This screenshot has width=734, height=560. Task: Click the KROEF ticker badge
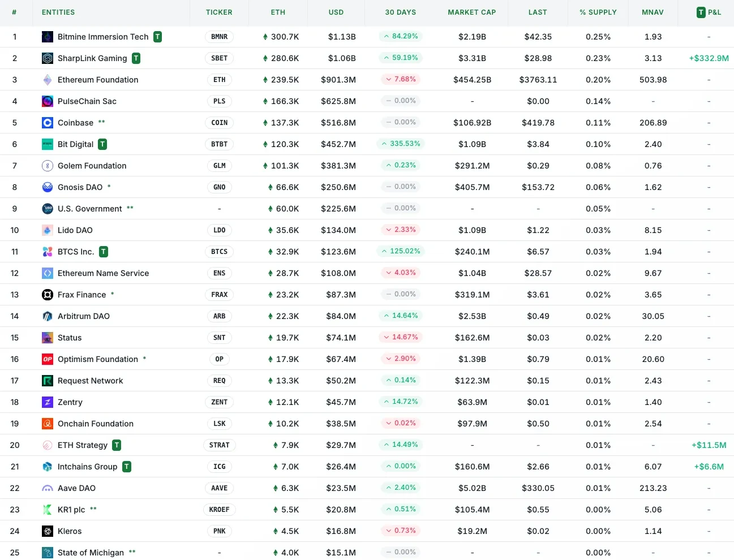tap(219, 510)
